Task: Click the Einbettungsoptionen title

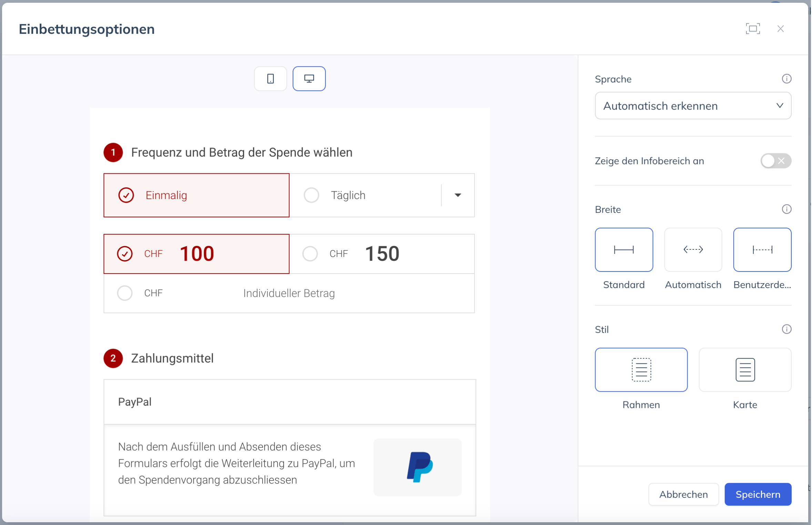Action: click(x=87, y=29)
